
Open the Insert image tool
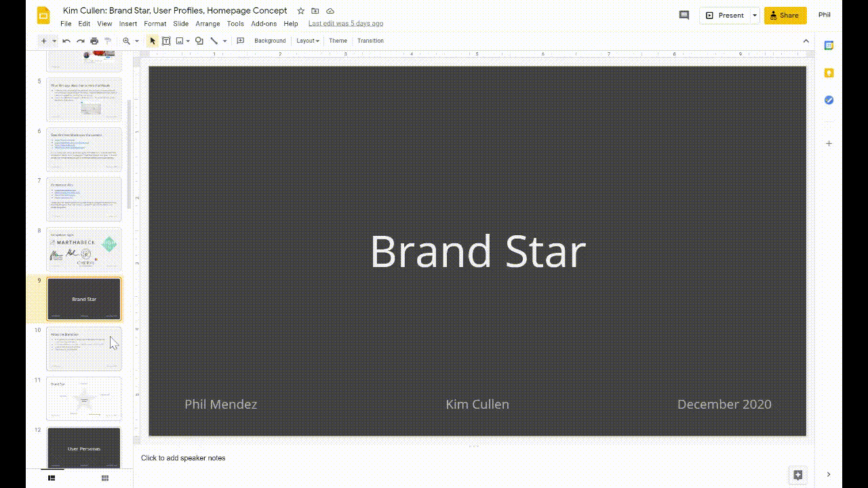(x=178, y=41)
